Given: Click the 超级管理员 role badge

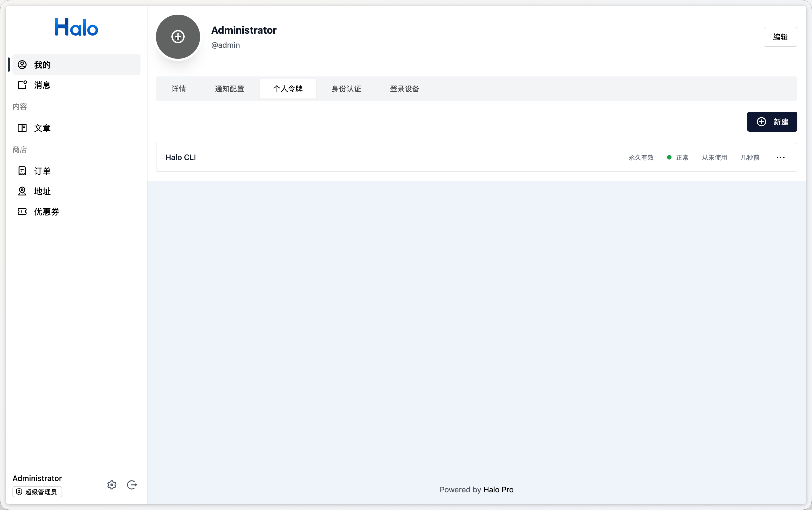Looking at the screenshot, I should click(37, 492).
